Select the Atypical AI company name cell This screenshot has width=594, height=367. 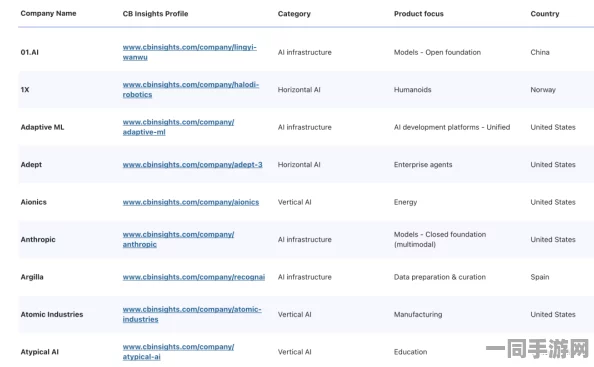(40, 352)
